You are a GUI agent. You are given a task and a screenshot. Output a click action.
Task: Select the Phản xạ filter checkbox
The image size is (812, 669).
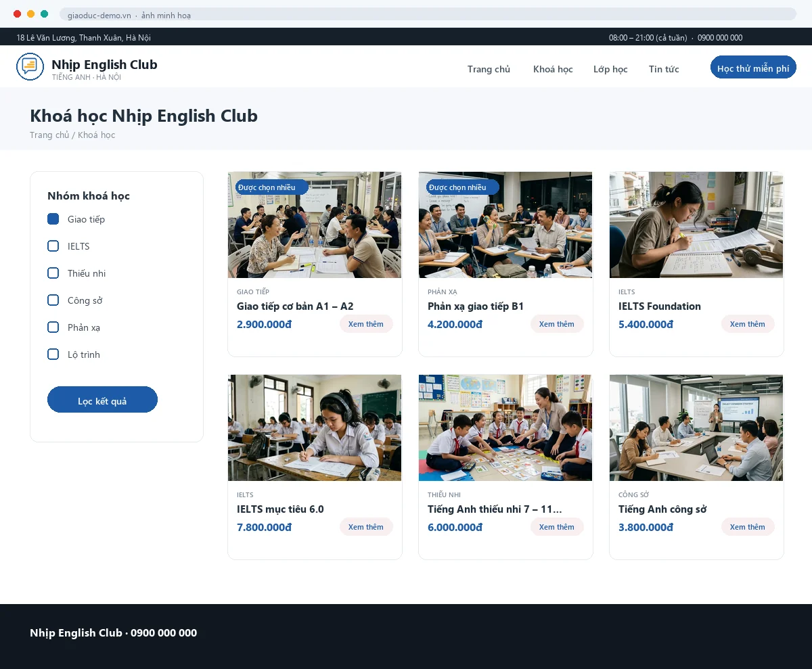[x=53, y=327]
